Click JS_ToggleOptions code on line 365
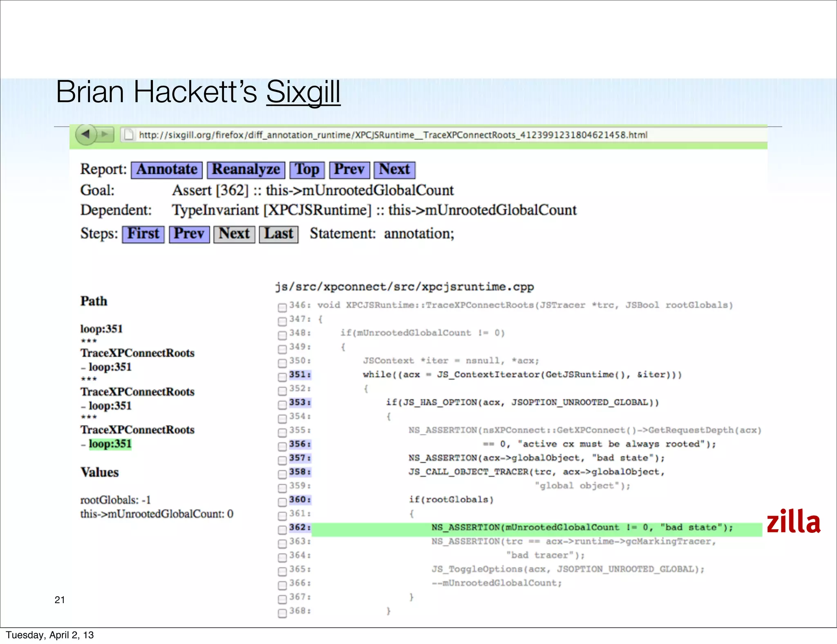The width and height of the screenshot is (837, 644). [x=568, y=569]
